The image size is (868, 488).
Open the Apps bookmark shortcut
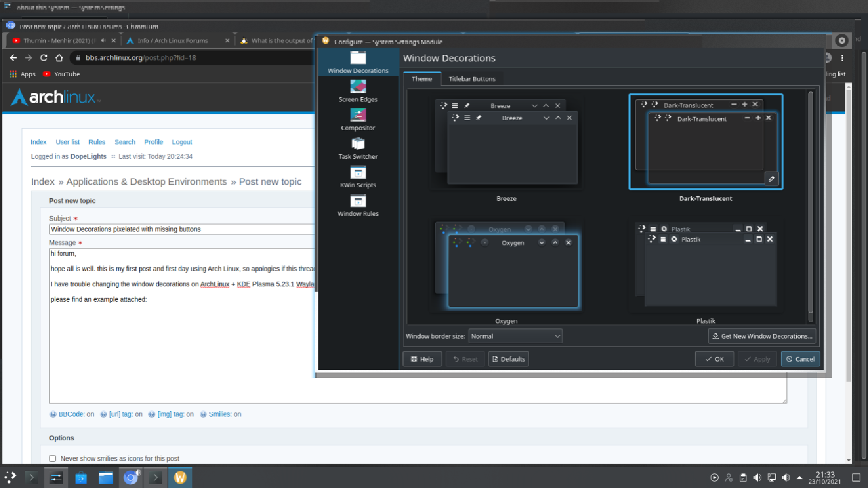(22, 74)
